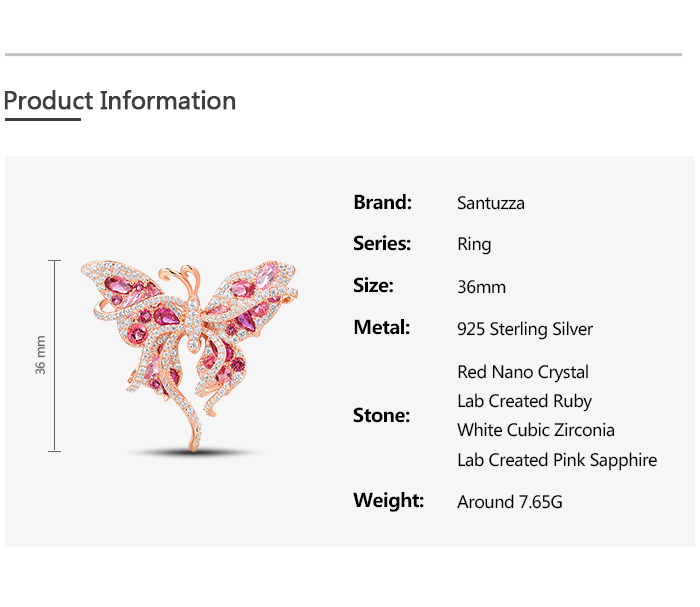Screen dimensions: 700x607
Task: Click the 36mm value beside Size
Action: 481,287
